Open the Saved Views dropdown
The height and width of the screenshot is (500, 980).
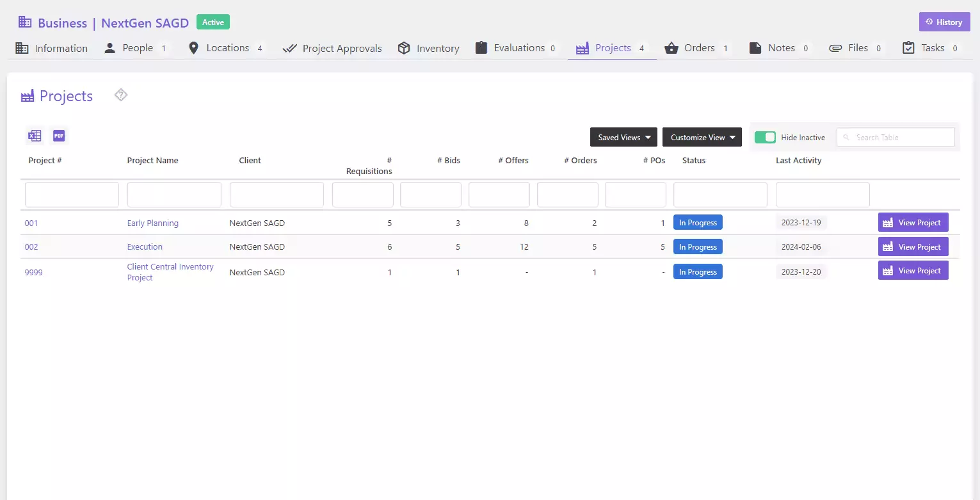click(624, 137)
